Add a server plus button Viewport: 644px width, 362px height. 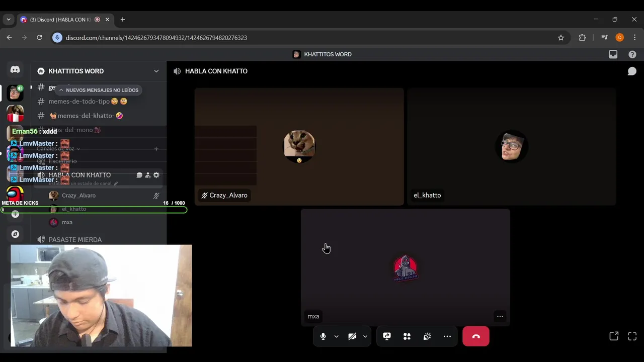(15, 214)
